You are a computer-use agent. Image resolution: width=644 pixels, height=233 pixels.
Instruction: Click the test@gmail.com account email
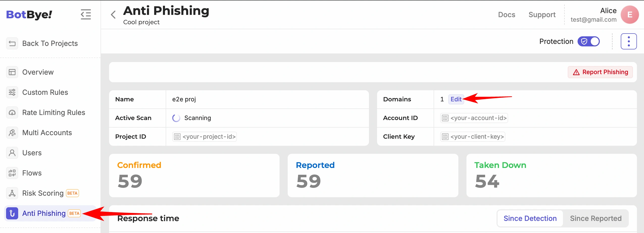pos(593,20)
